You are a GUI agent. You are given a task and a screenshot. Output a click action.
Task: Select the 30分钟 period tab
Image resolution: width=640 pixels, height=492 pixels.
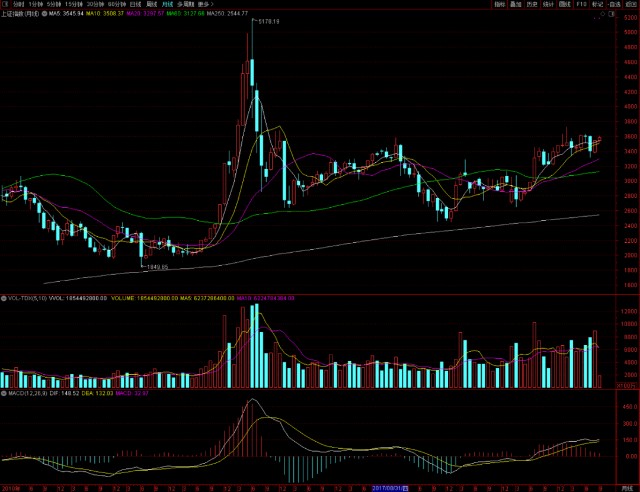point(95,4)
